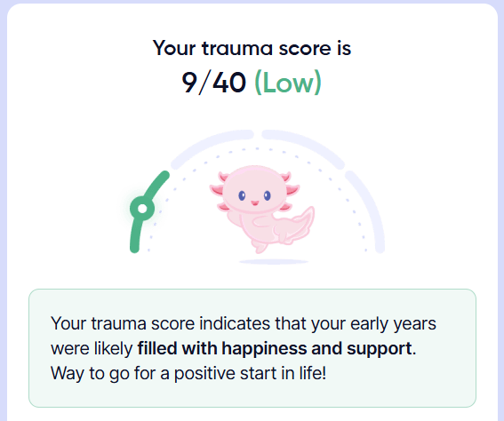The height and width of the screenshot is (421, 504).
Task: Click the green "(Low)" label
Action: pos(288,83)
